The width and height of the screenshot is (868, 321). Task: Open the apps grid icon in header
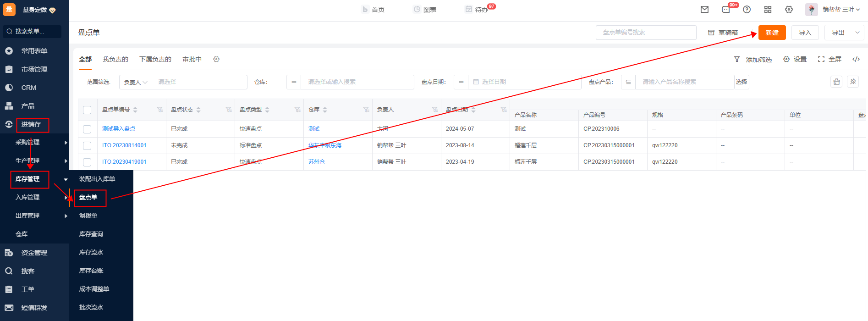[x=768, y=9]
